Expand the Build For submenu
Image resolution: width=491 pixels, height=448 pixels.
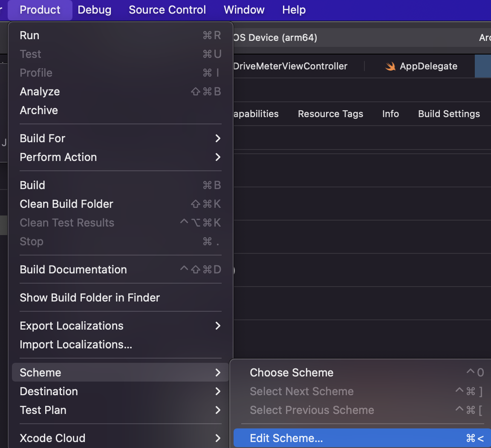[121, 138]
